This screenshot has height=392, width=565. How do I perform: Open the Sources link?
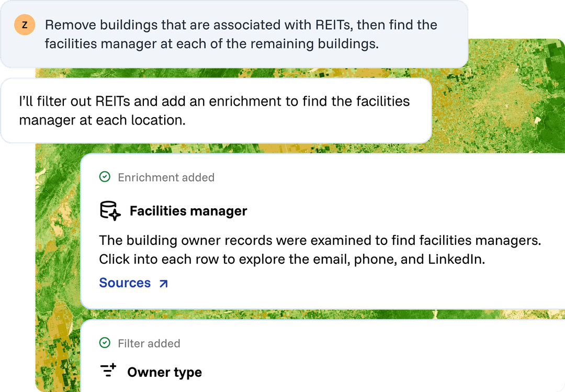tap(134, 283)
